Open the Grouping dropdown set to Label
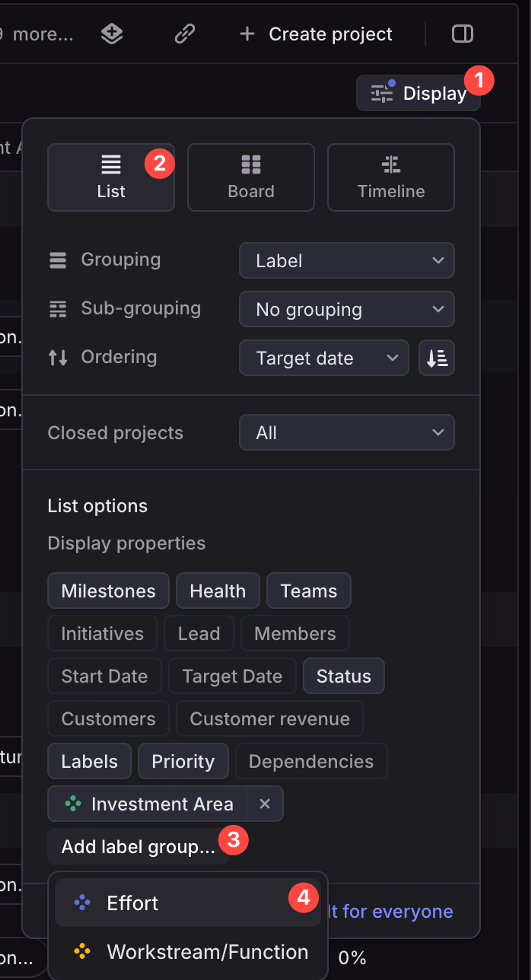The height and width of the screenshot is (980, 531). pyautogui.click(x=346, y=261)
